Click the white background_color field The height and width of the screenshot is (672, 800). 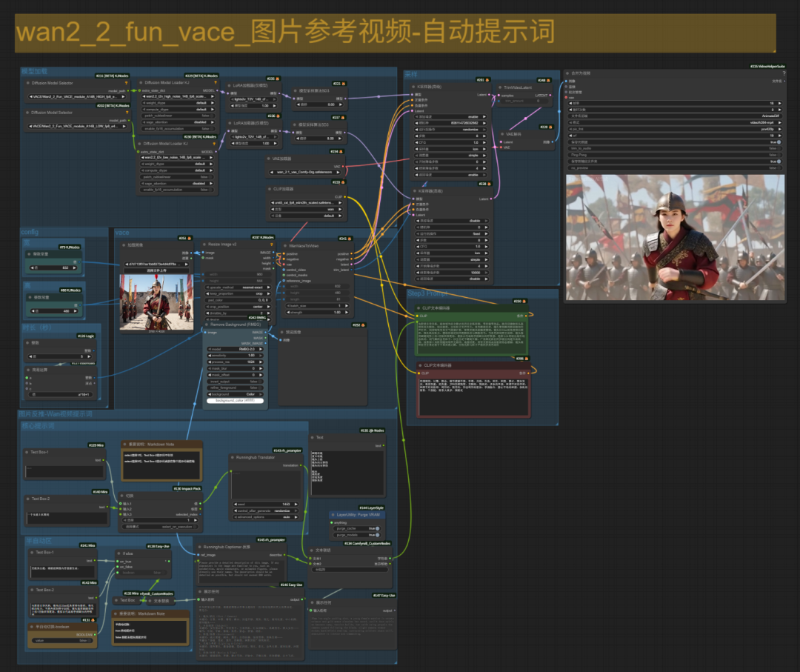pyautogui.click(x=235, y=401)
